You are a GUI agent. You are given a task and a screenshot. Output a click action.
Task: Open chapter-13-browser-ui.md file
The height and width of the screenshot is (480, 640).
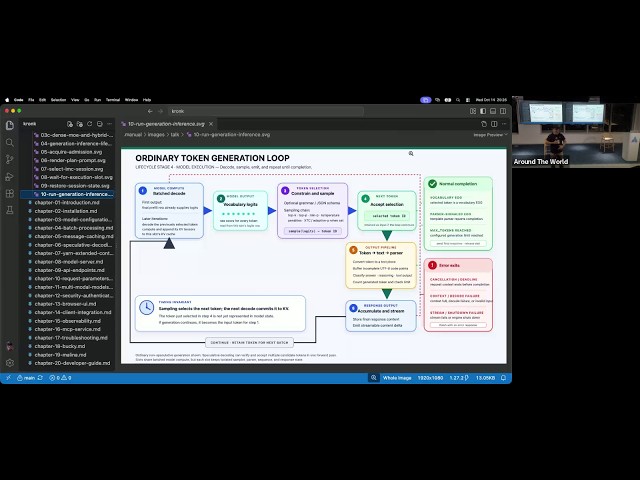pyautogui.click(x=68, y=304)
